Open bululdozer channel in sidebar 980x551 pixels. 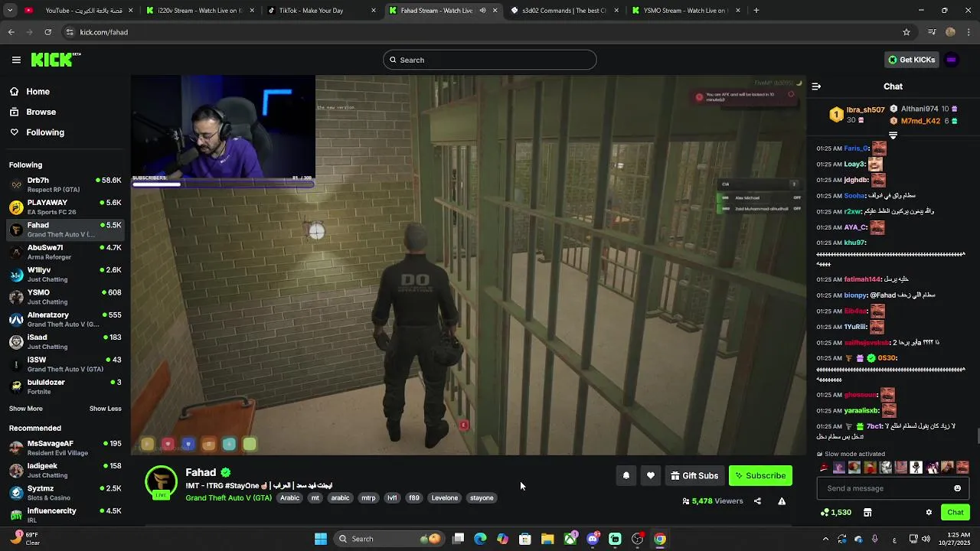pos(65,386)
